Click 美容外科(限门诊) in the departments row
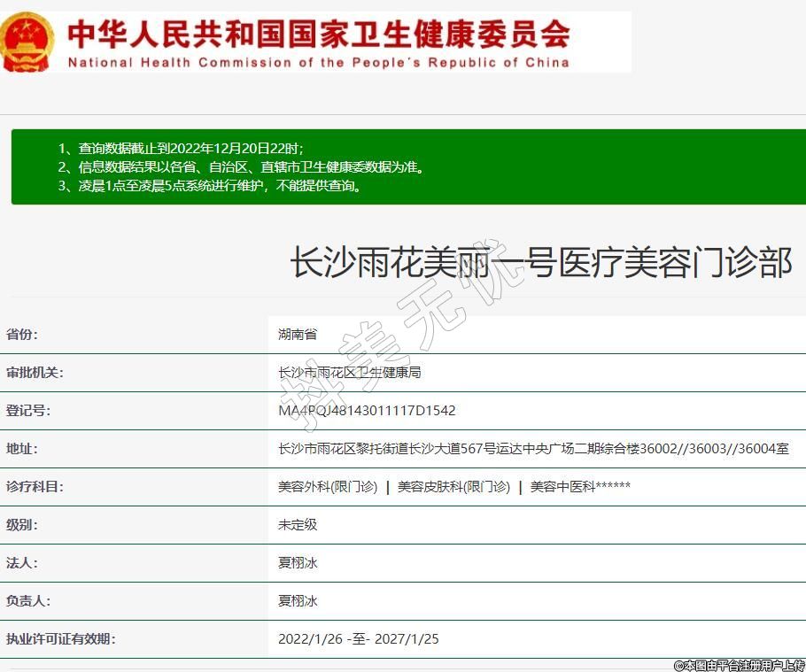Image resolution: width=806 pixels, height=672 pixels. pyautogui.click(x=327, y=487)
